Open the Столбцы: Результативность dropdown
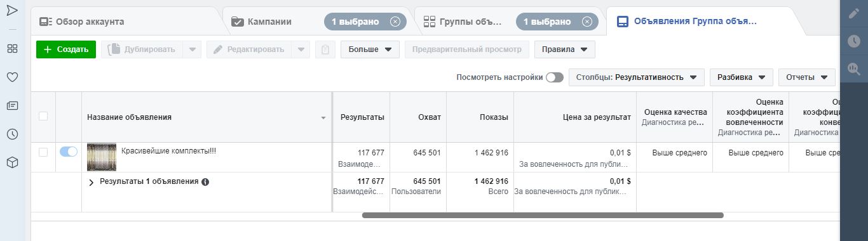This screenshot has height=241, width=868. click(637, 77)
